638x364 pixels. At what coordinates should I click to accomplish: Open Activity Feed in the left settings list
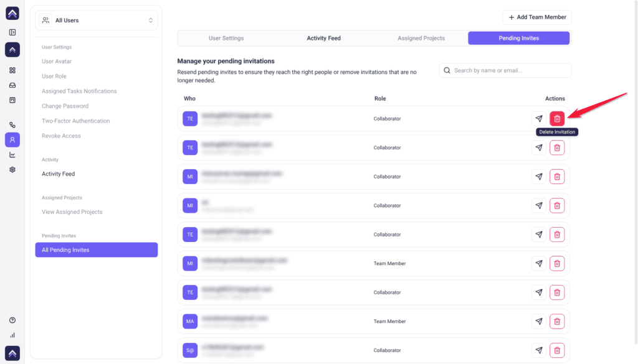coord(58,174)
